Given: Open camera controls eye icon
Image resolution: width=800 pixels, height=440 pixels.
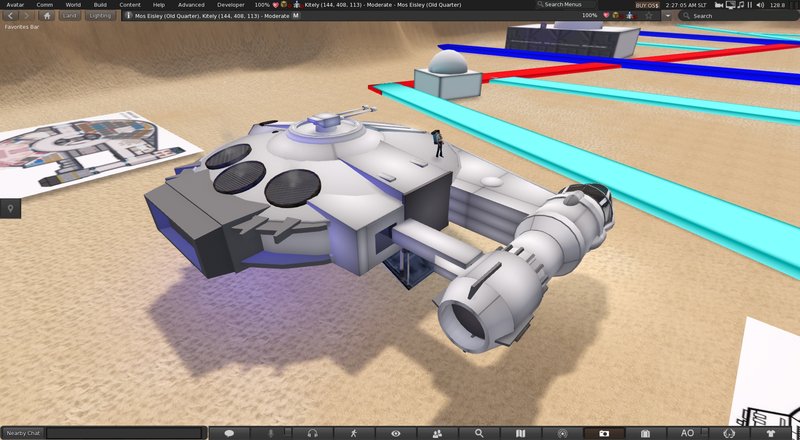Looking at the screenshot, I should (x=396, y=433).
